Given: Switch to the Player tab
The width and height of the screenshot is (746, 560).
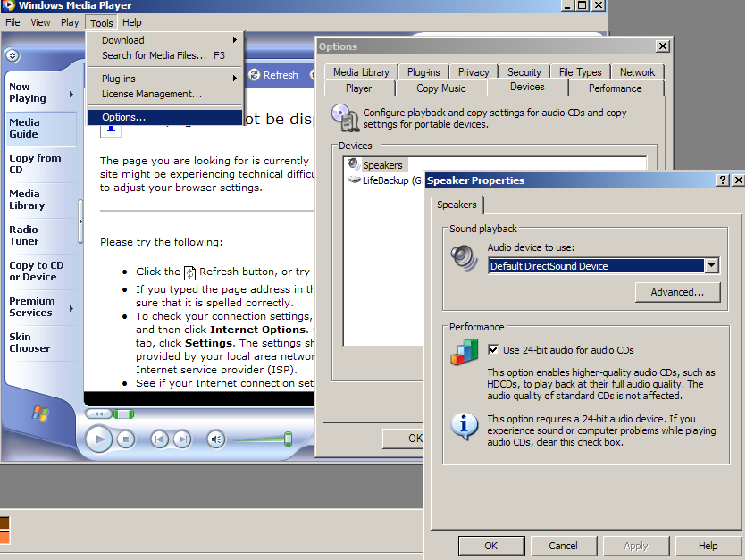Looking at the screenshot, I should [359, 88].
